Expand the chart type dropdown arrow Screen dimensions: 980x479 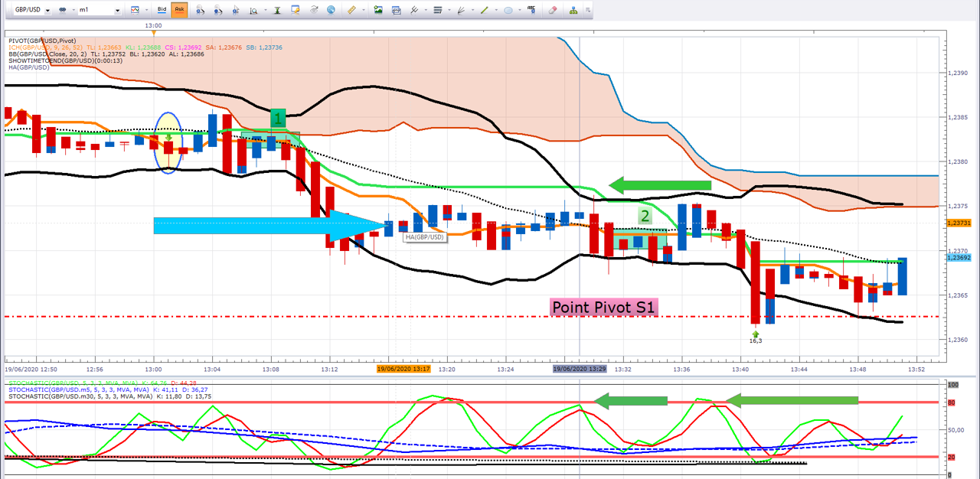[145, 11]
